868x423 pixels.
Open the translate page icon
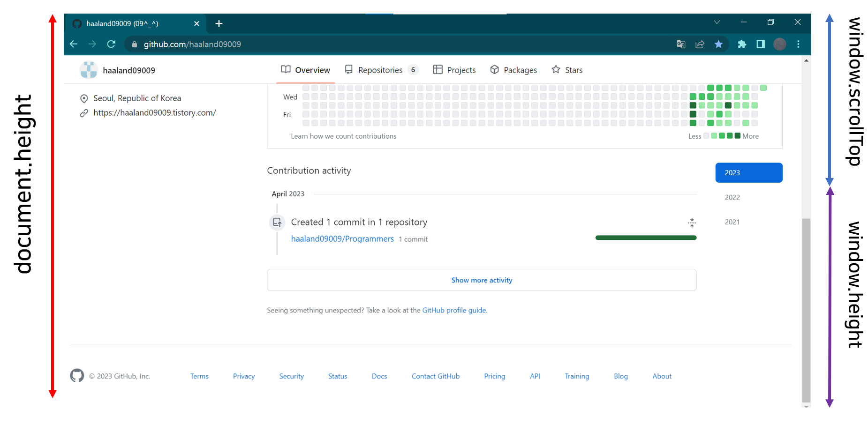pos(681,44)
